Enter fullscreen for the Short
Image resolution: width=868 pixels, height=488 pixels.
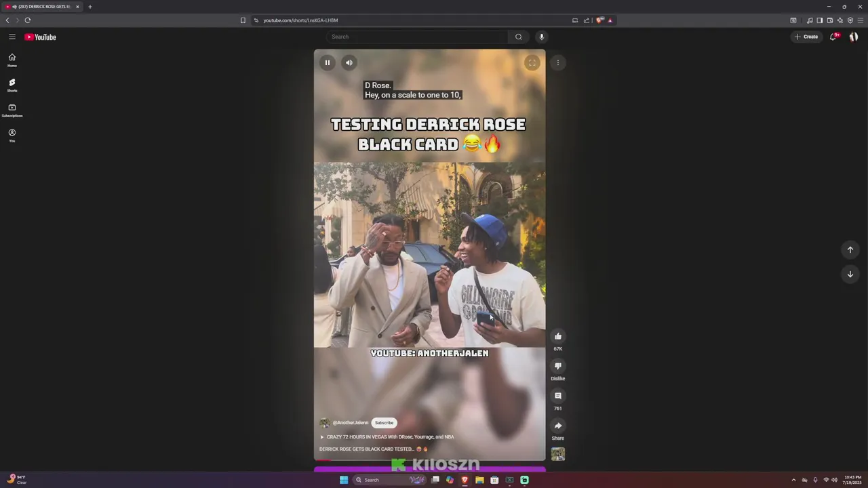532,62
